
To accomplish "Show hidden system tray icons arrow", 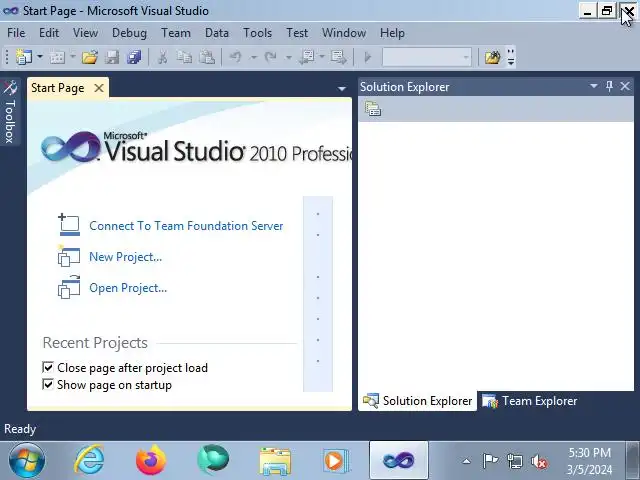I will [466, 462].
